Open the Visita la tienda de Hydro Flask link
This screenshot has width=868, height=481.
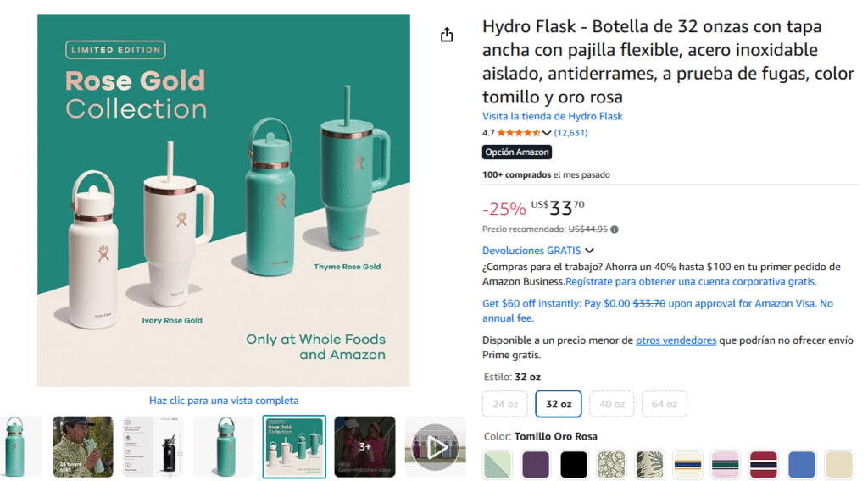(552, 116)
